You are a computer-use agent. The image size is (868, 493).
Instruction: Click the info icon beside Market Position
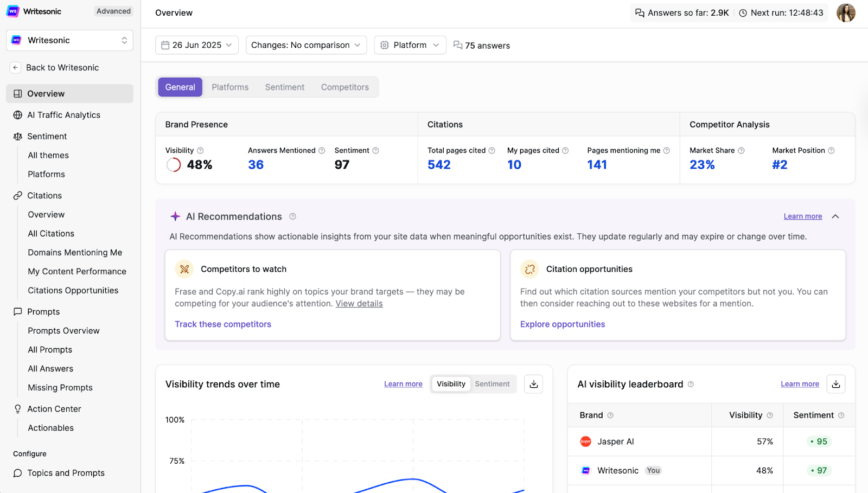831,151
